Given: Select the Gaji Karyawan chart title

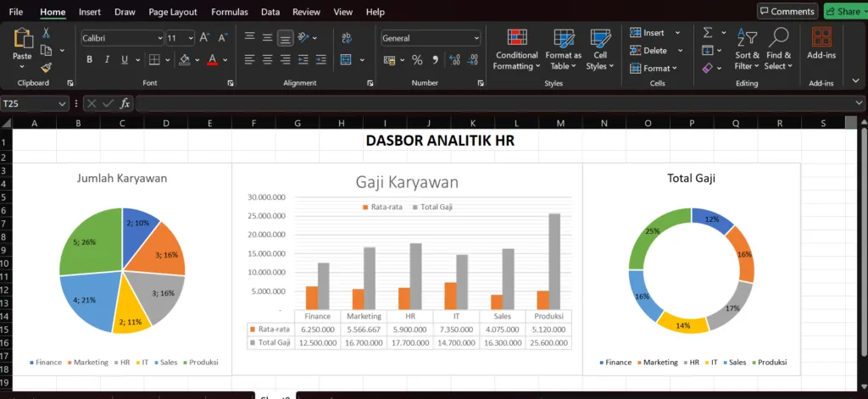Looking at the screenshot, I should (x=407, y=182).
